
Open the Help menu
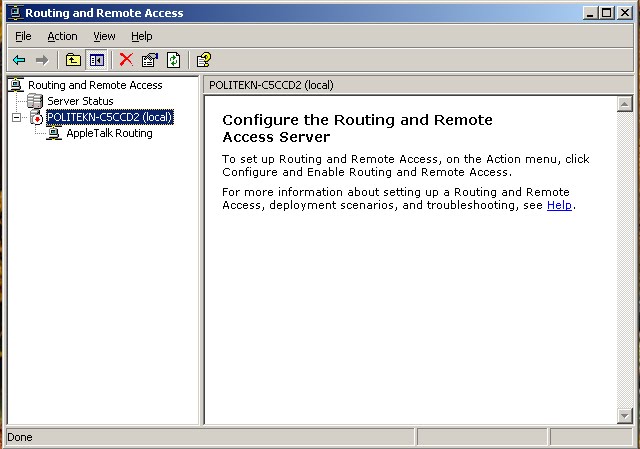pos(142,36)
